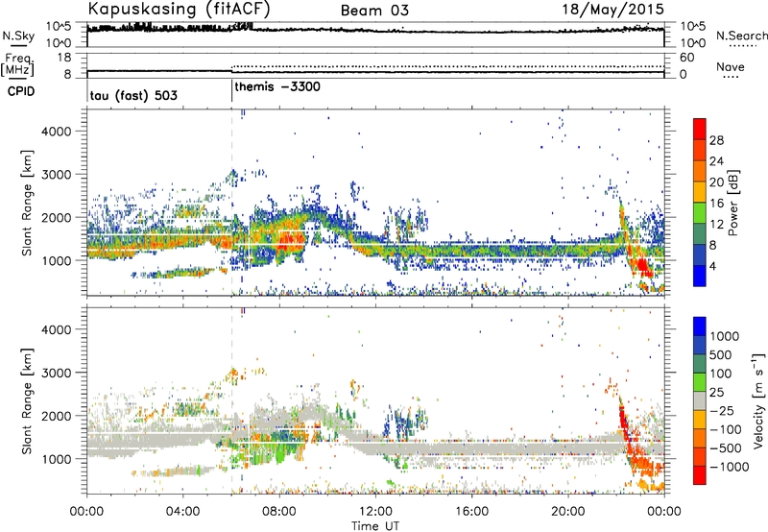Click the 'N.Sky' legend label
Image resolution: width=768 pixels, height=532 pixels.
[18, 36]
